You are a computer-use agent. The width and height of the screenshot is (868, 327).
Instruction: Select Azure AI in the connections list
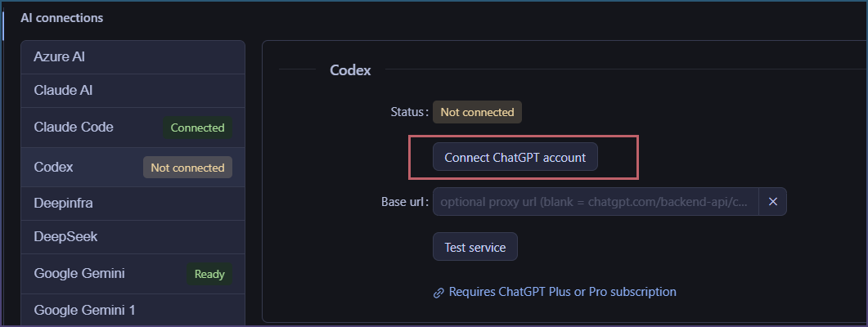pyautogui.click(x=133, y=57)
